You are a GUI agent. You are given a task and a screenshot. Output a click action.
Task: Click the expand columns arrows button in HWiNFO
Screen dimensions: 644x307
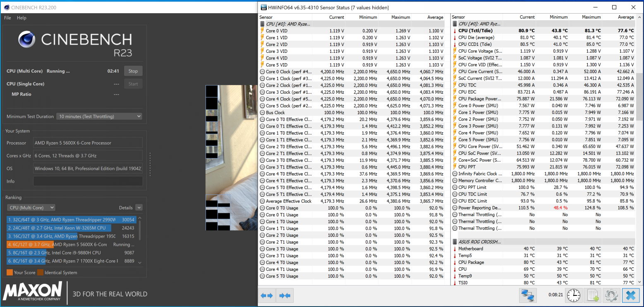(267, 295)
